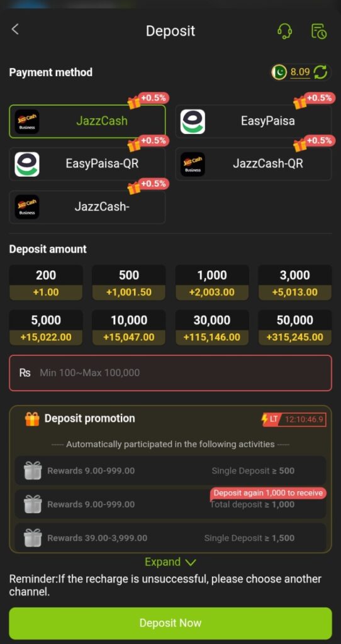The height and width of the screenshot is (644, 341).
Task: Select EasyPaisa-QR payment method
Action: (87, 164)
